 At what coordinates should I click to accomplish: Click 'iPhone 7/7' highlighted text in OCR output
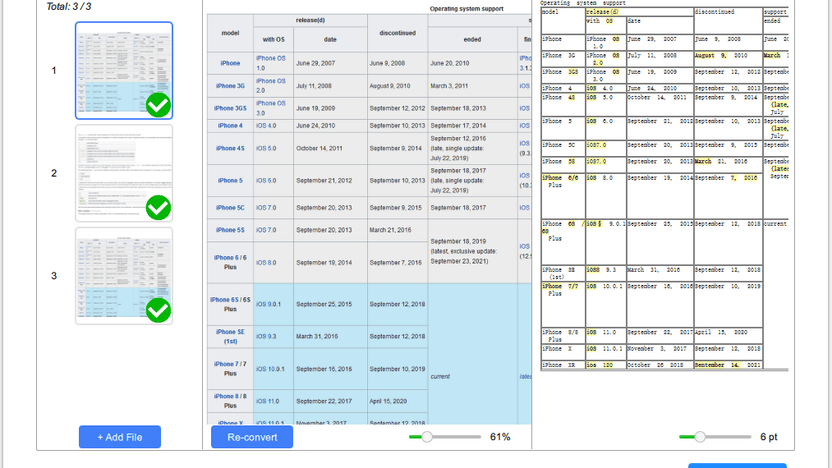(560, 286)
